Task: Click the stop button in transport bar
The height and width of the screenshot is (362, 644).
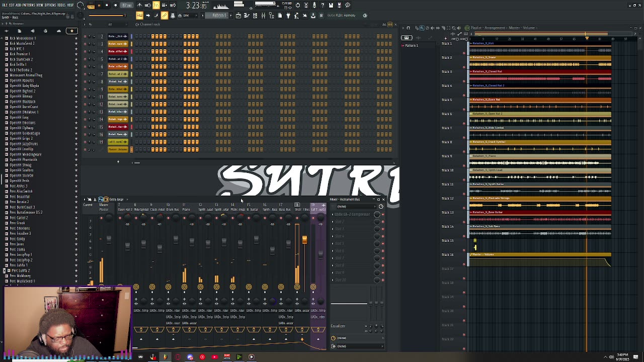Action: click(x=107, y=5)
